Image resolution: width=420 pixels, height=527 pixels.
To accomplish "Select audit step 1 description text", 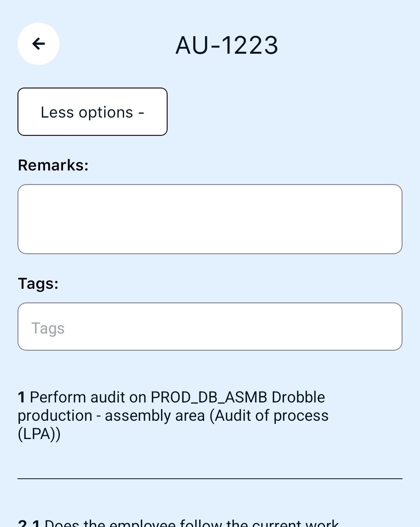I will pos(173,415).
